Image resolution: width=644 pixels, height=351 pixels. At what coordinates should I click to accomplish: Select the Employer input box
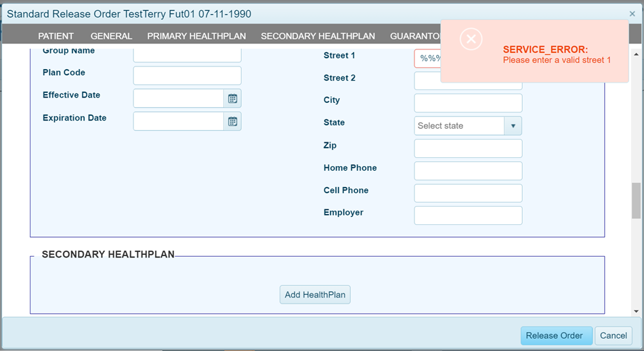tap(468, 215)
